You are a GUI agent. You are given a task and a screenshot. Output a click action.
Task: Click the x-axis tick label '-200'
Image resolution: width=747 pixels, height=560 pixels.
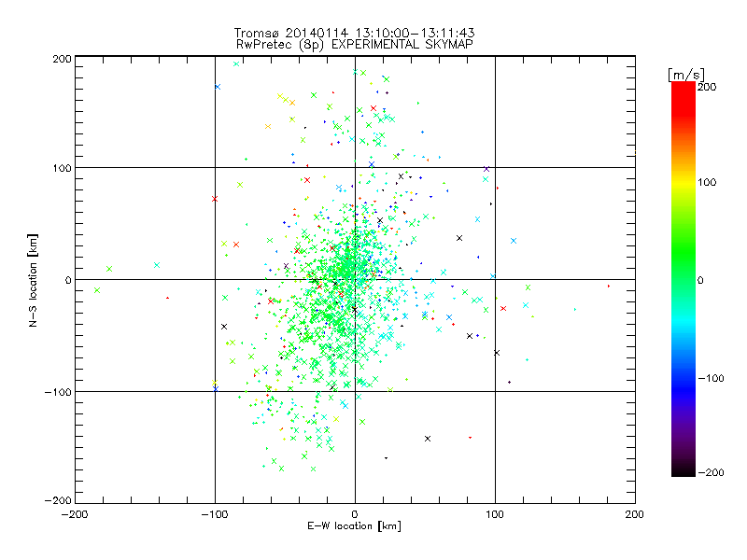pyautogui.click(x=75, y=514)
